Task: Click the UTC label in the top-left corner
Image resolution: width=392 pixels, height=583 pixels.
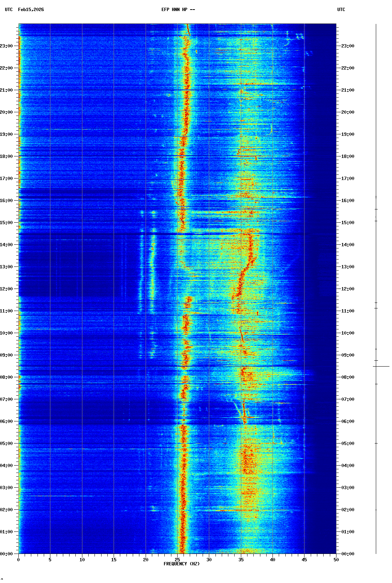Action: (8, 10)
